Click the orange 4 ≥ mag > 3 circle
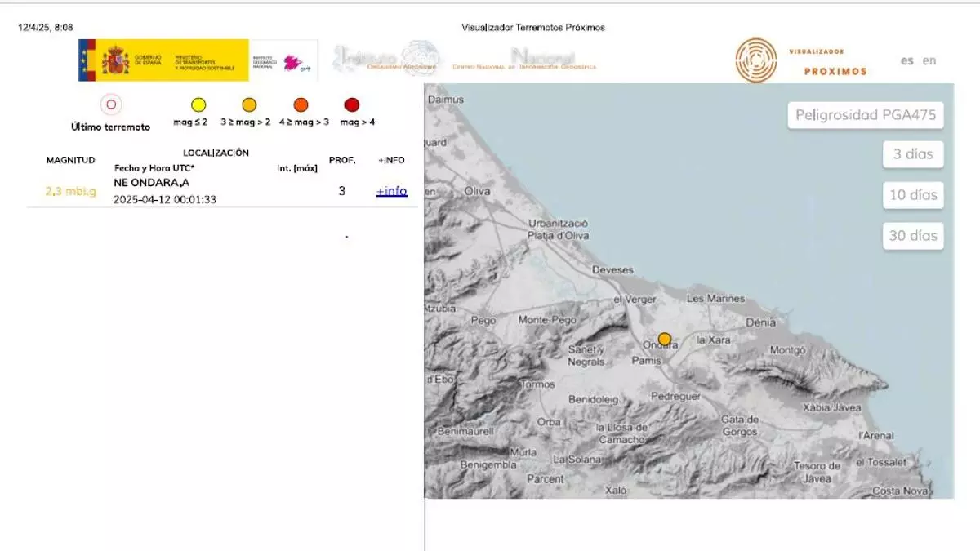Viewport: 980px width, 551px height. click(x=301, y=104)
